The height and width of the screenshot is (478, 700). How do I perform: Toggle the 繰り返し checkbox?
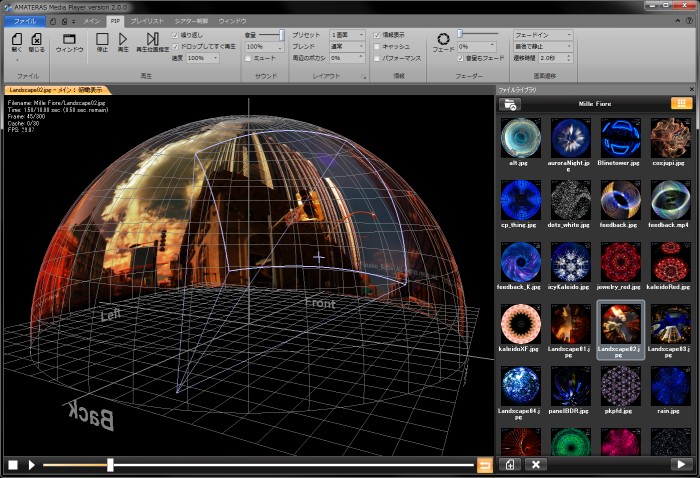pyautogui.click(x=175, y=35)
